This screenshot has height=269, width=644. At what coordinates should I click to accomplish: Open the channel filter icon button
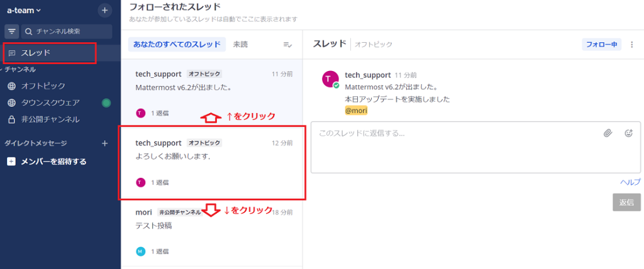tap(12, 31)
